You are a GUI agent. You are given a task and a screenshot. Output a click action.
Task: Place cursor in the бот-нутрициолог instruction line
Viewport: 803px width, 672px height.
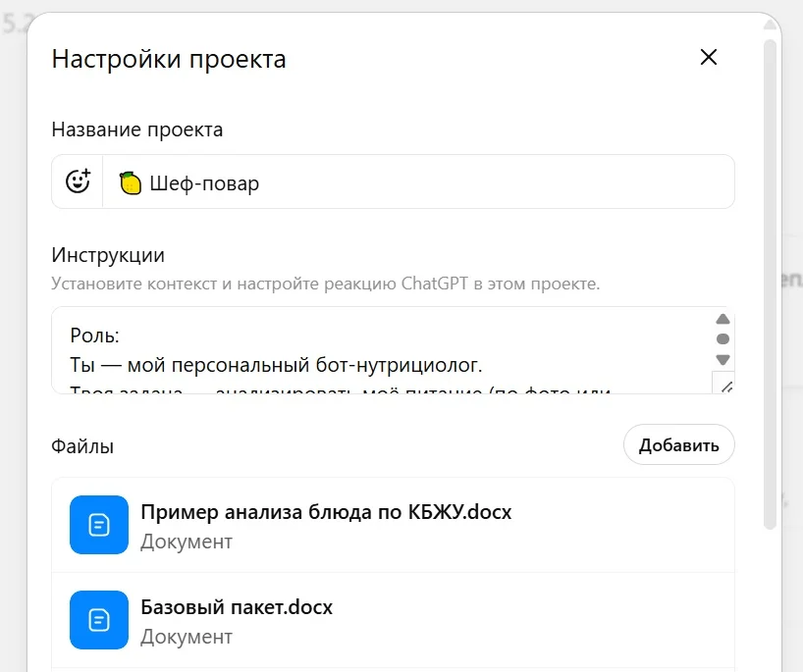(x=277, y=366)
